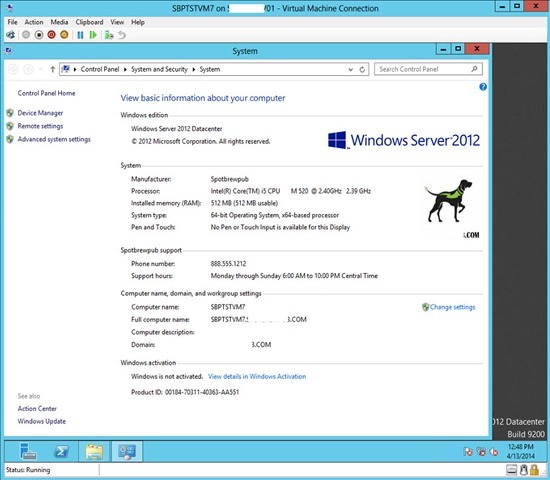Viewport: 550px width, 480px height.
Task: Open Device Manager link
Action: [40, 113]
